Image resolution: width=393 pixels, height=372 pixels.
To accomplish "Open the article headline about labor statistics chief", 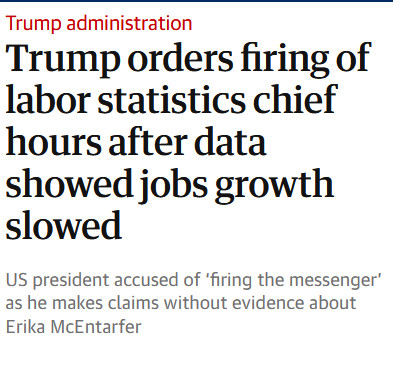I will [x=188, y=141].
